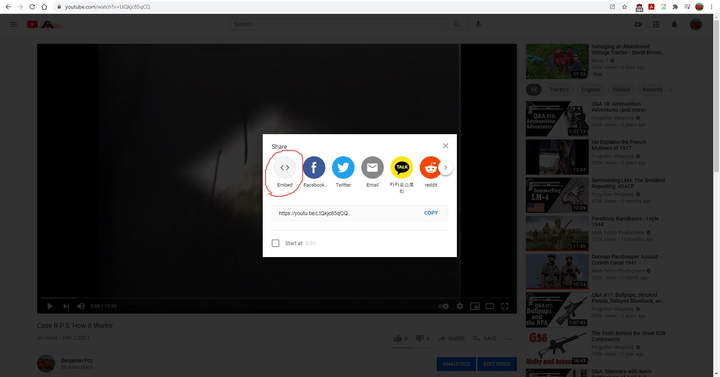Screen dimensions: 720x377
Task: Show more filter chips with the arrow
Action: [x=670, y=90]
